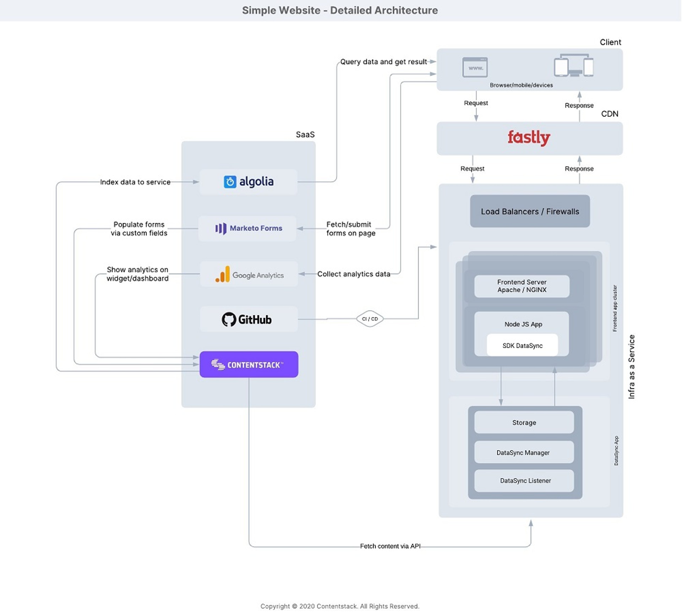The height and width of the screenshot is (616, 682).
Task: Click the Response label below Fastly
Action: point(579,169)
